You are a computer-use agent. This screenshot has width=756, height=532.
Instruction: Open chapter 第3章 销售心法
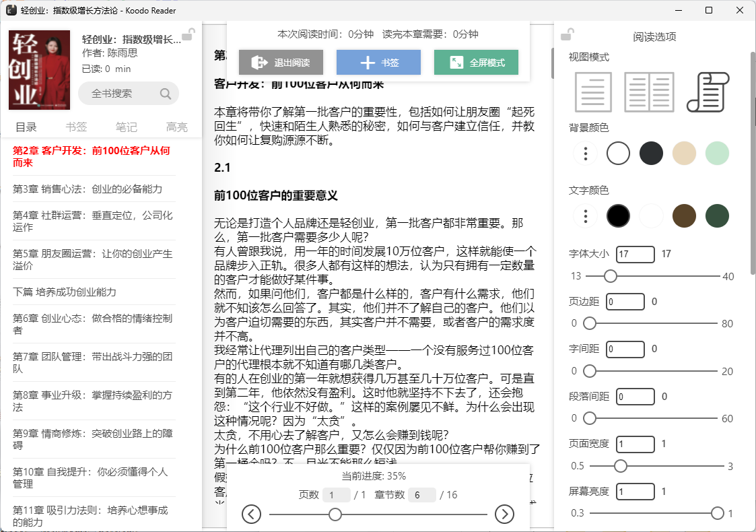click(94, 189)
